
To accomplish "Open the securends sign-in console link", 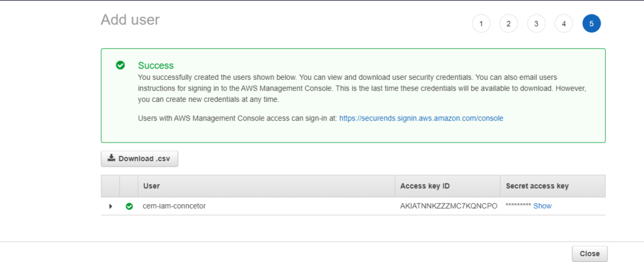I will [x=421, y=118].
